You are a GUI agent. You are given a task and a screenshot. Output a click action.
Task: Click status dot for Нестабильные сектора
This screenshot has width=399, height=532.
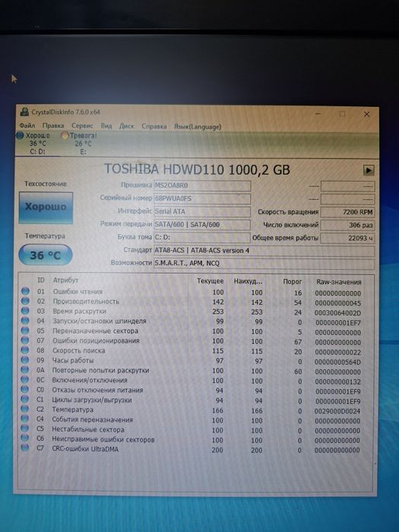tap(25, 429)
